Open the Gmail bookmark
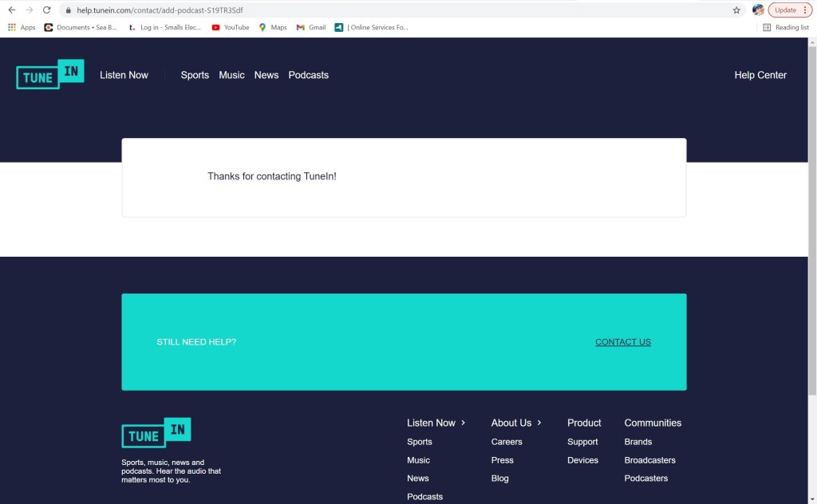 tap(311, 27)
